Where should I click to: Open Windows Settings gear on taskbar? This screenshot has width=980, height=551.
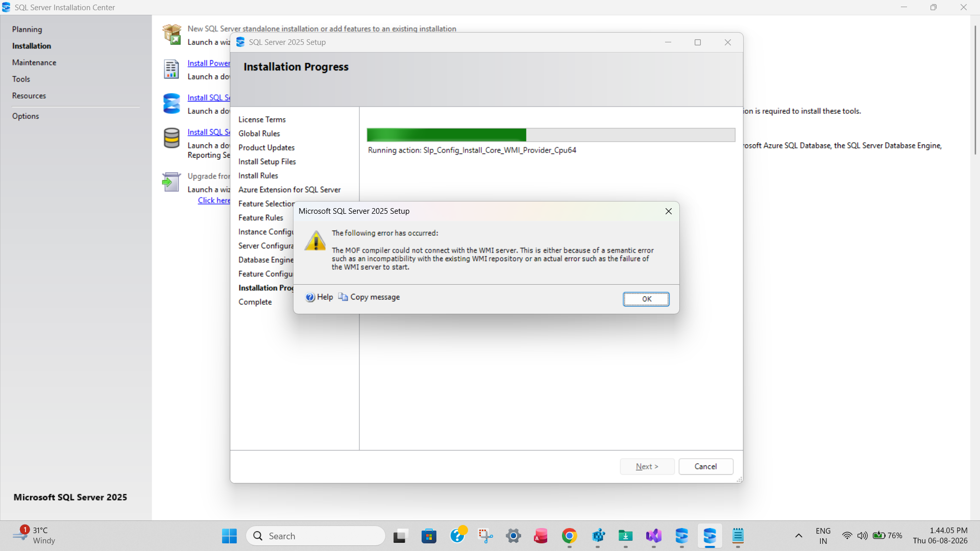click(513, 536)
